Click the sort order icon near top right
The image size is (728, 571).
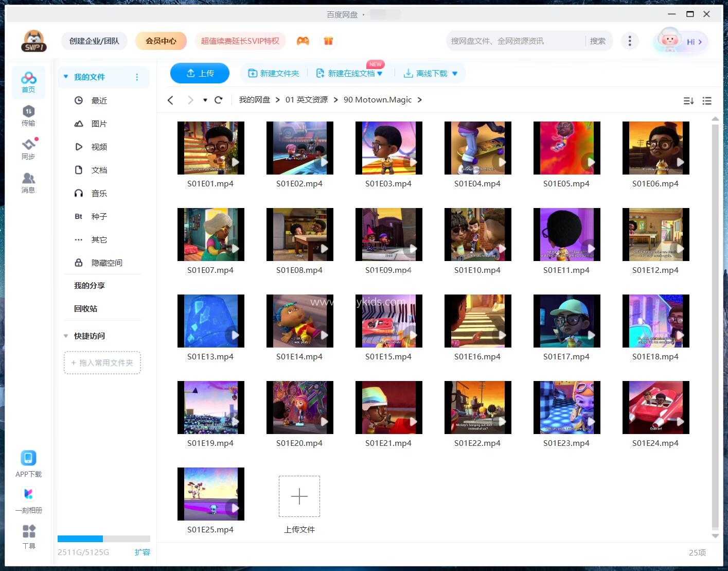(688, 101)
